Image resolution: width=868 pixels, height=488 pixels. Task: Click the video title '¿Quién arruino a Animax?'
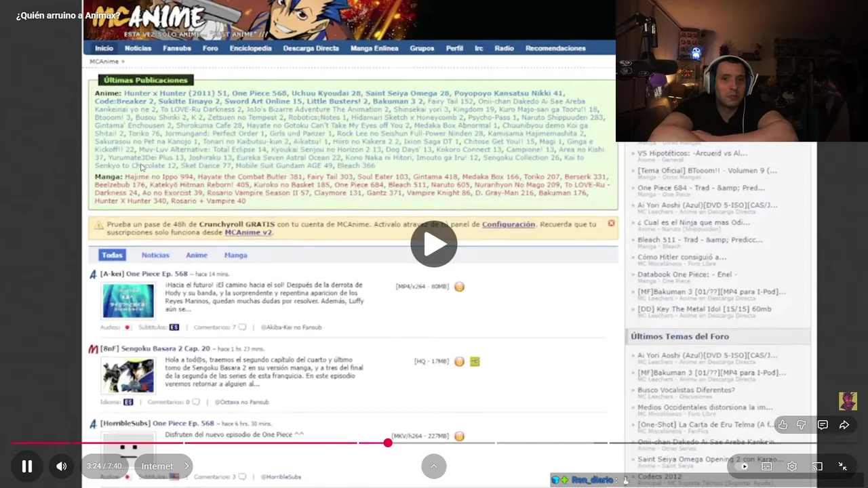68,15
